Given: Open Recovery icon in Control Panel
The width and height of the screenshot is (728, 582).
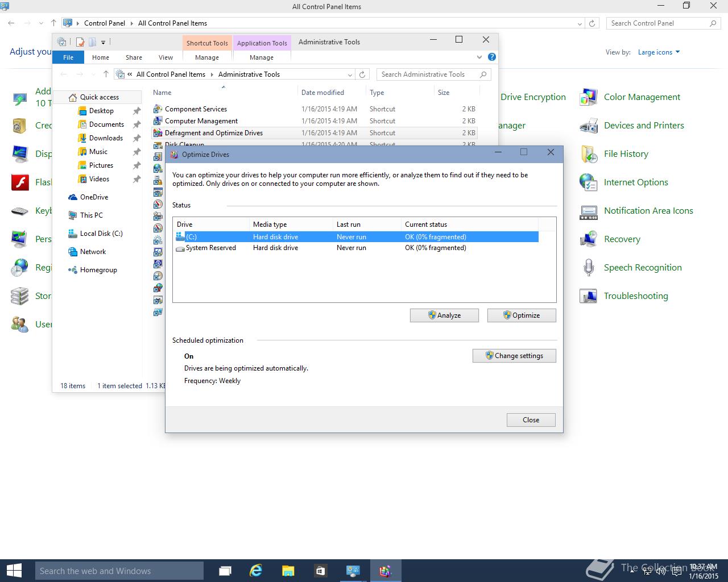Looking at the screenshot, I should click(x=588, y=239).
